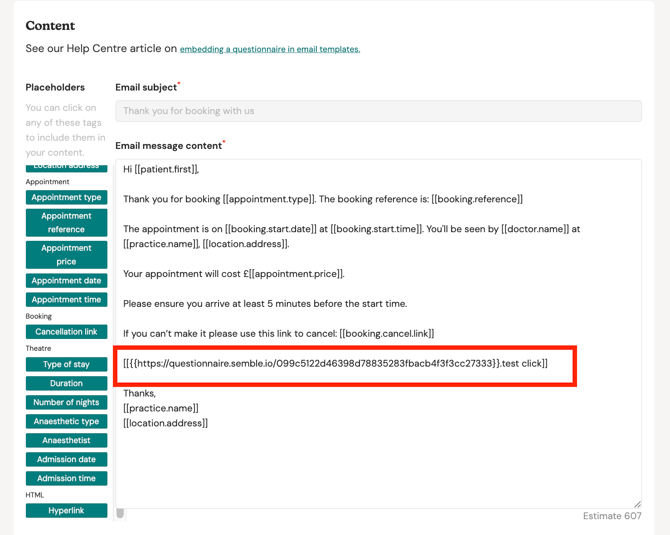Insert the Number of nights placeholder
This screenshot has height=535, width=670.
tap(66, 403)
